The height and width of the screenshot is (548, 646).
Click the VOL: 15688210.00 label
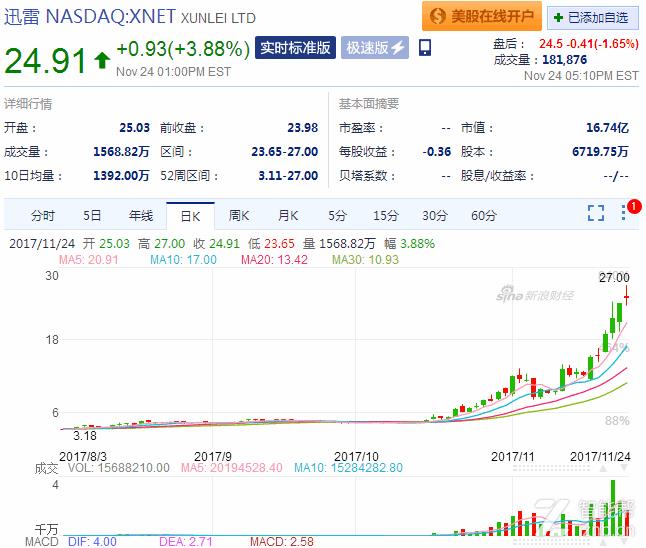pyautogui.click(x=119, y=468)
